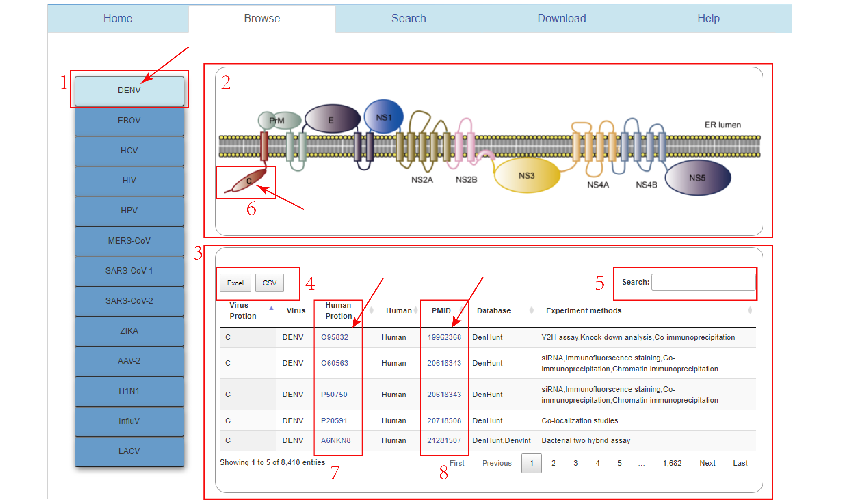Sort by Virus Protion column arrow
The width and height of the screenshot is (841, 504).
point(271,308)
